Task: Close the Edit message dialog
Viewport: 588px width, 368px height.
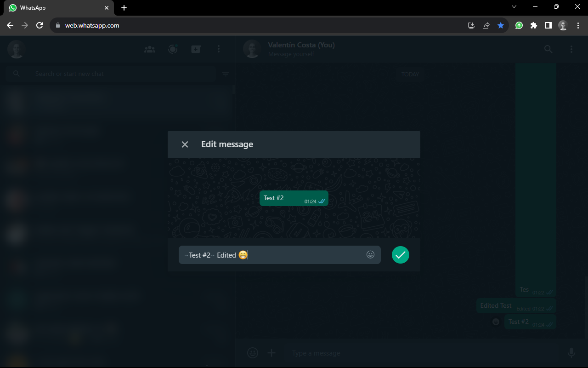Action: coord(185,144)
